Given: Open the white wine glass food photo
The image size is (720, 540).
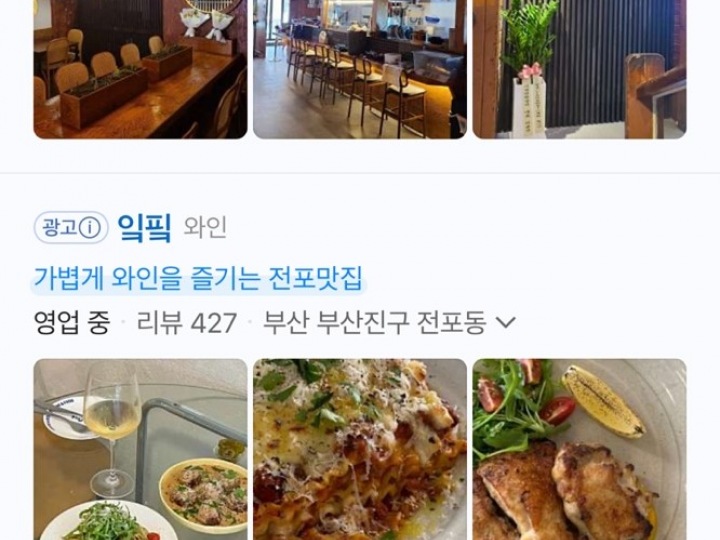Looking at the screenshot, I should coord(141,450).
